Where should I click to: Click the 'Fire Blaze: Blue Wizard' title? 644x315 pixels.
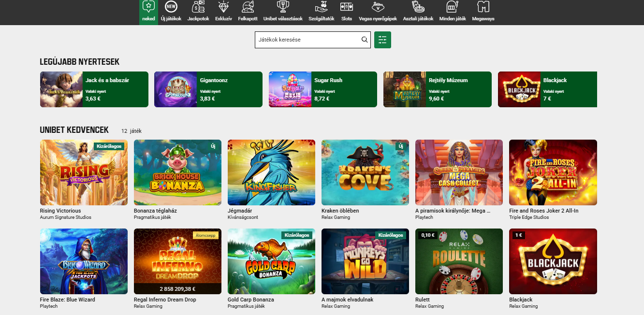(x=68, y=300)
